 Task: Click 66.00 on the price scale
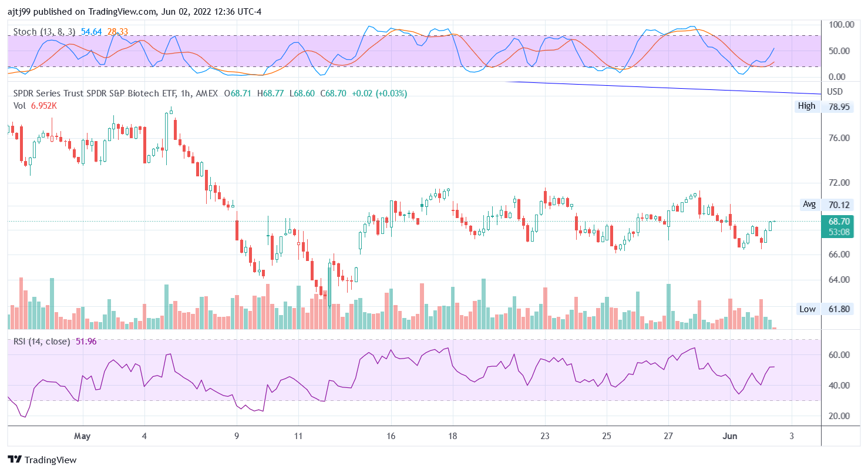[x=840, y=255]
